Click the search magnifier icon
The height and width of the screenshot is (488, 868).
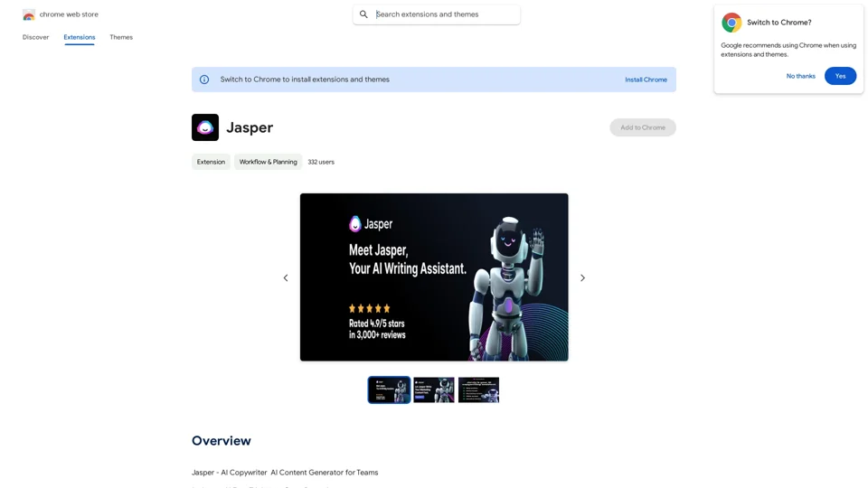pos(363,14)
